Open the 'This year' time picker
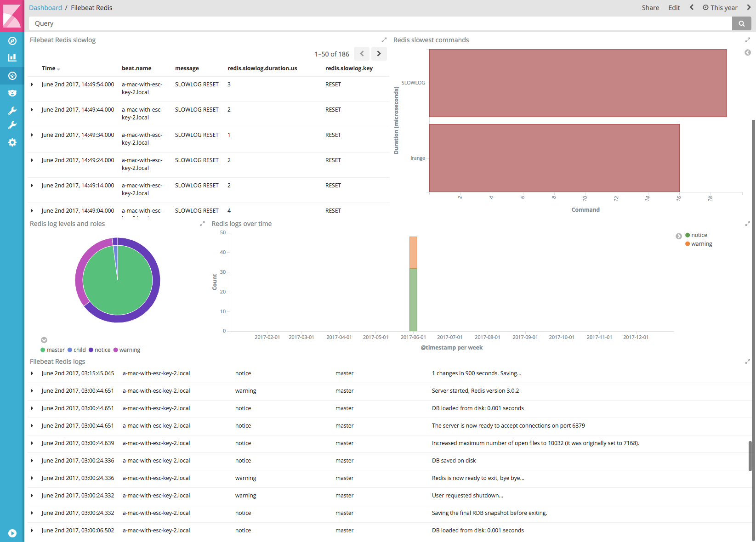This screenshot has width=756, height=542. tap(720, 8)
